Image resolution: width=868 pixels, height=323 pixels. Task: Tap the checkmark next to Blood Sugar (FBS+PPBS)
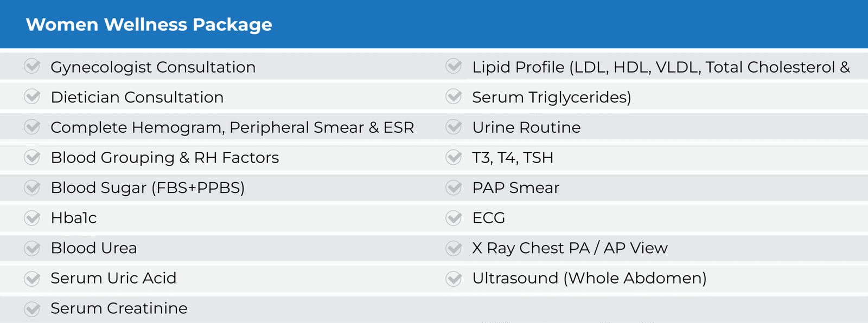(32, 188)
